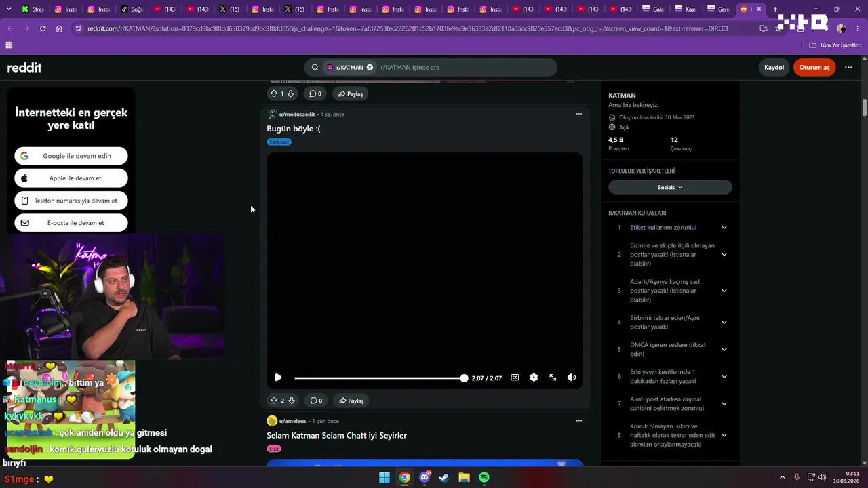Open the video settings gear
Viewport: 868px width, 488px height.
pos(534,378)
